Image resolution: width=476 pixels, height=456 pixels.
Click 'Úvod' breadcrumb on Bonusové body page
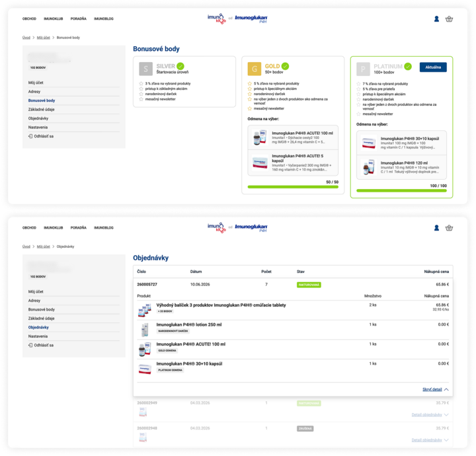pos(26,38)
